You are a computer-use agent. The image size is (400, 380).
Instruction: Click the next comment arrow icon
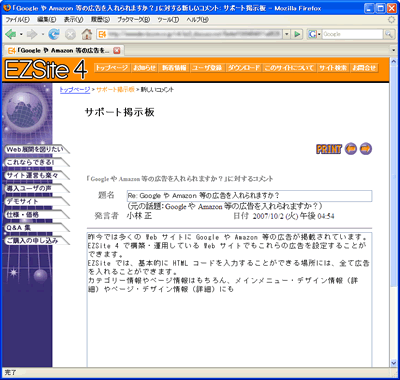click(x=366, y=149)
